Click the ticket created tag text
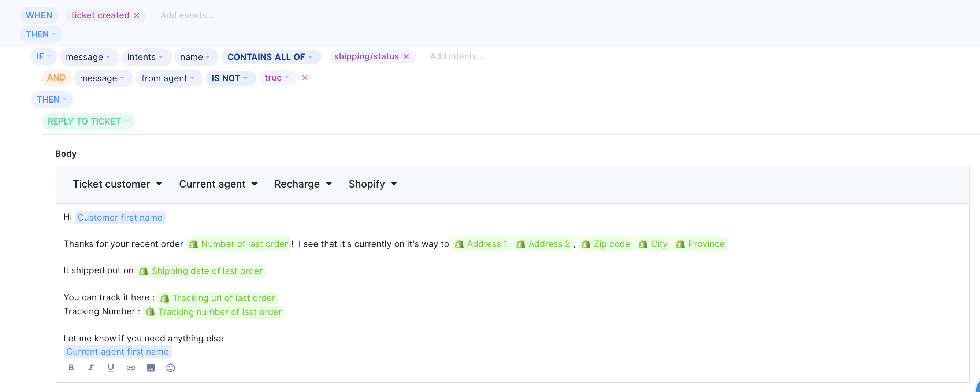Image resolution: width=980 pixels, height=392 pixels. click(x=100, y=15)
